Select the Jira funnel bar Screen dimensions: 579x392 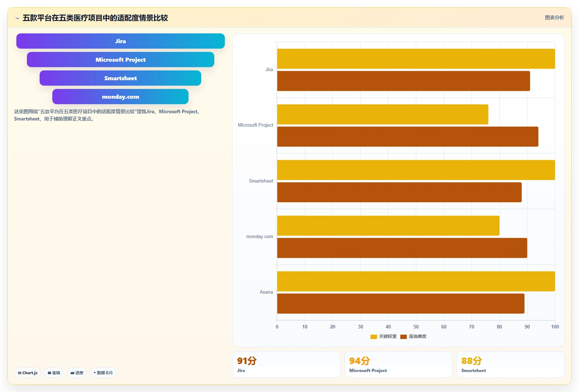point(121,41)
